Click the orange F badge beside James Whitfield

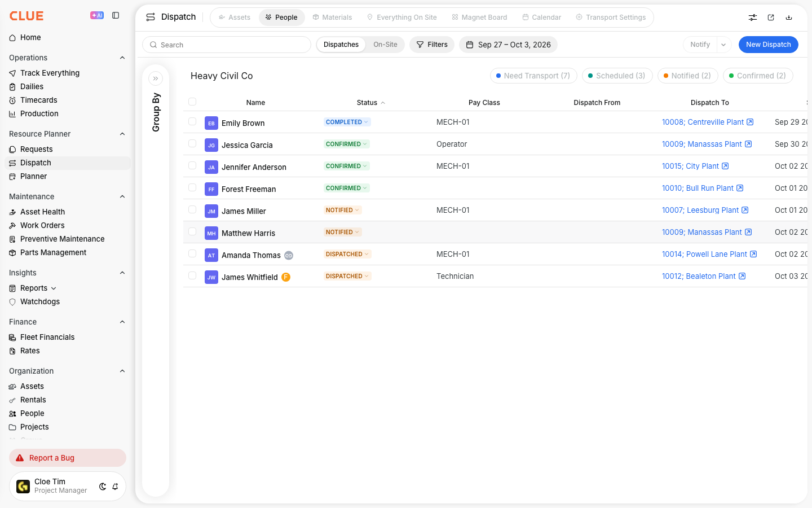click(286, 277)
